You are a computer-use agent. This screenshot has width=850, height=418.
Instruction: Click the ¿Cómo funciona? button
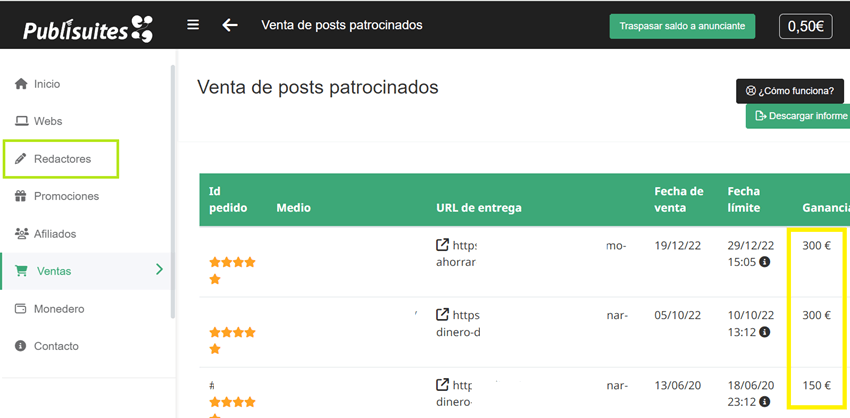pyautogui.click(x=790, y=91)
